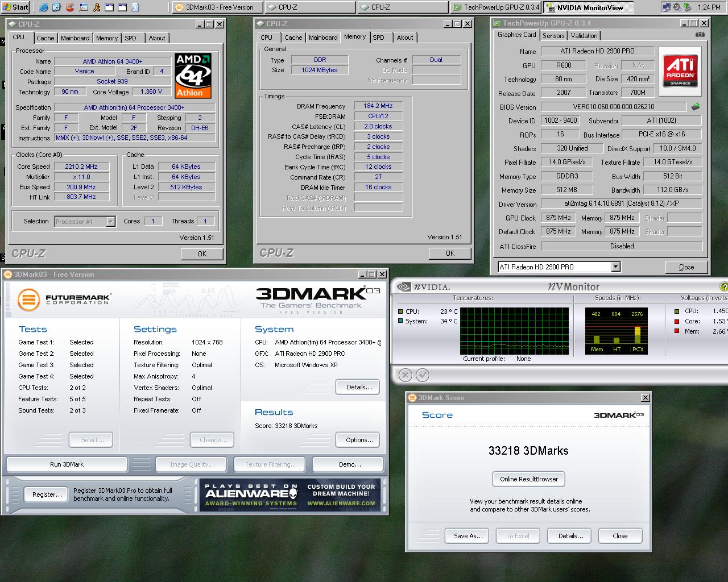728x582 pixels.
Task: Click the Alienware advertisement banner
Action: click(290, 494)
